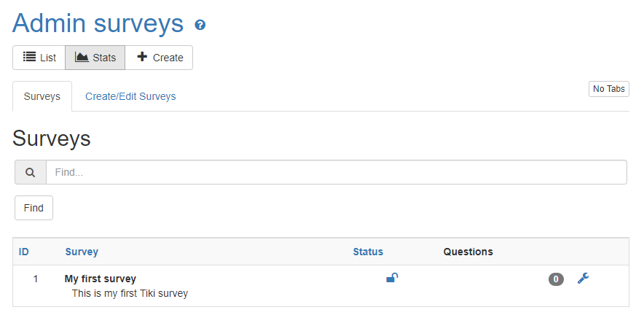Screen dimensions: 644x326
Task: Open the List view button
Action: click(39, 58)
